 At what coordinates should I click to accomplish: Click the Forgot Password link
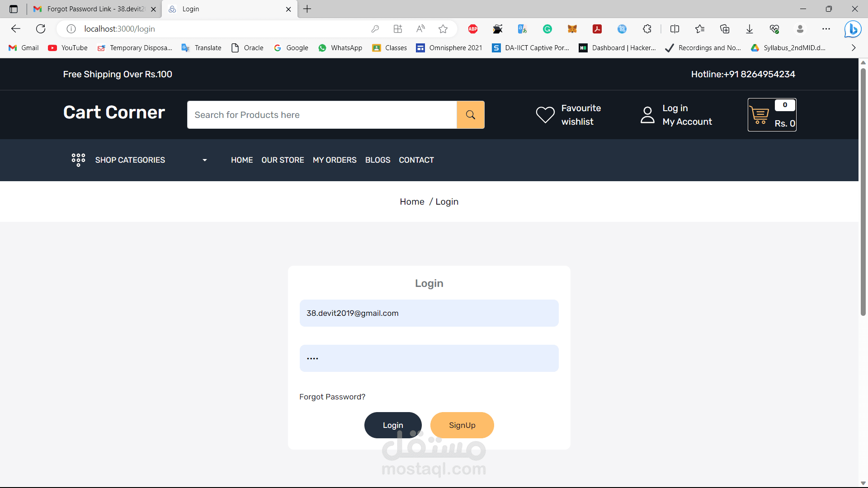point(332,397)
